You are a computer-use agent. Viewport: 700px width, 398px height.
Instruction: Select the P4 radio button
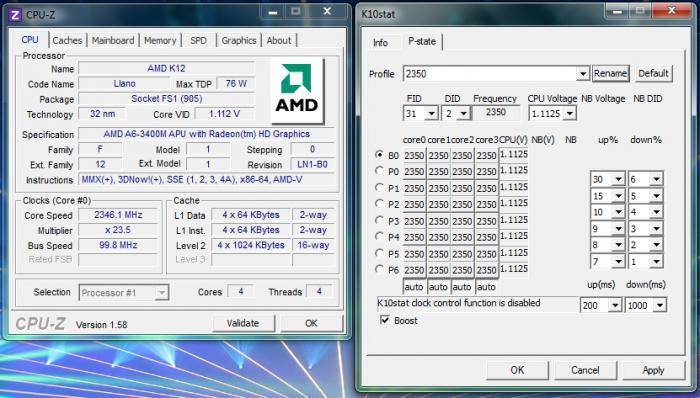(x=379, y=236)
